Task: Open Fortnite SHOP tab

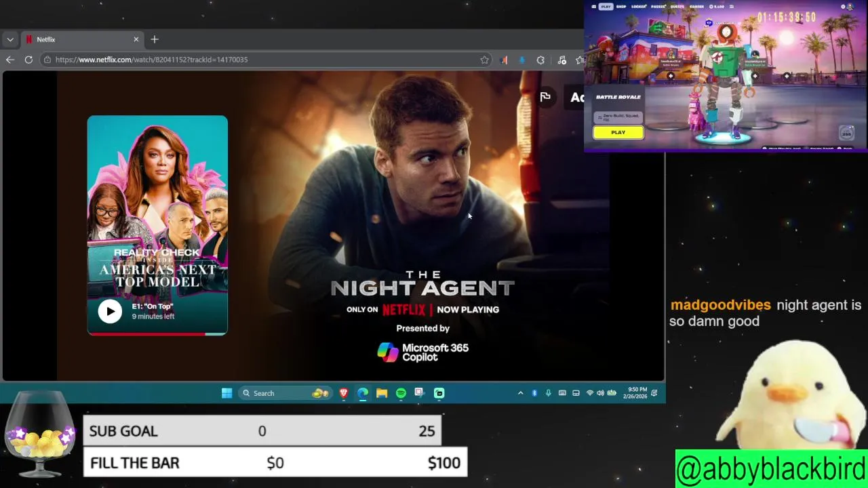Action: pos(621,7)
